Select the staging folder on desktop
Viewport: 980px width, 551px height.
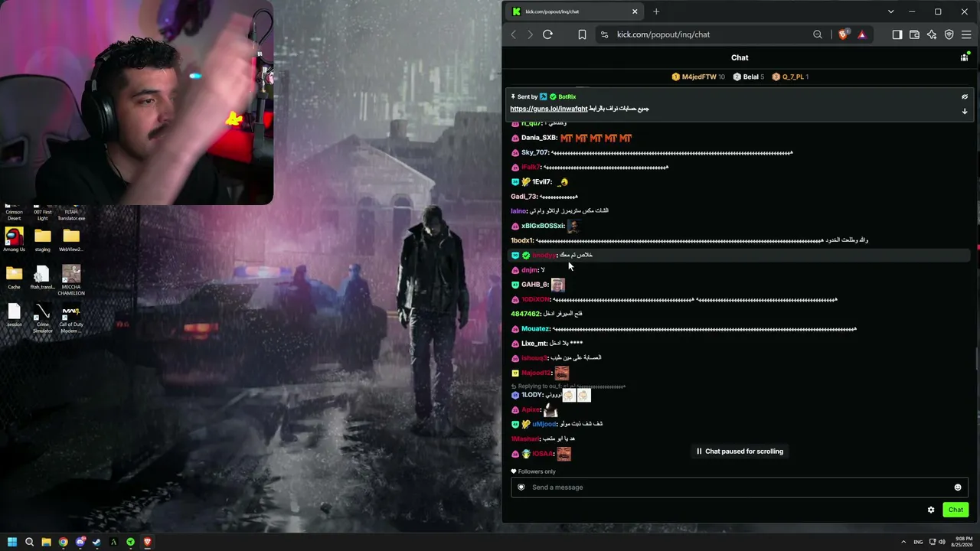tap(43, 240)
